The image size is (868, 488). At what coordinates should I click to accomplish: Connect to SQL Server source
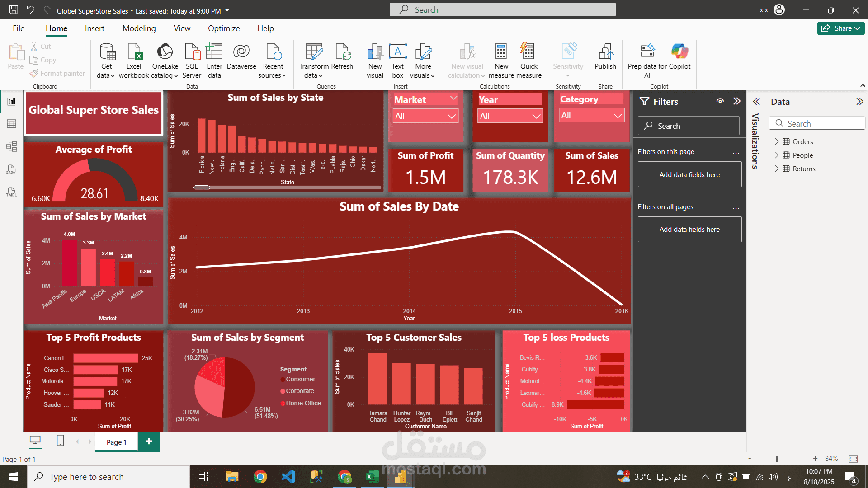tap(192, 61)
